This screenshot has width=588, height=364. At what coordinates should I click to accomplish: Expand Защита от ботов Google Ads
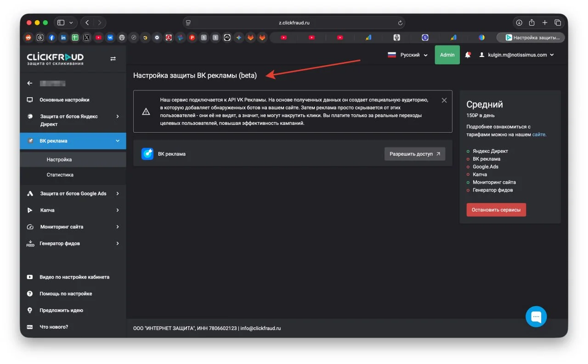[x=73, y=194]
